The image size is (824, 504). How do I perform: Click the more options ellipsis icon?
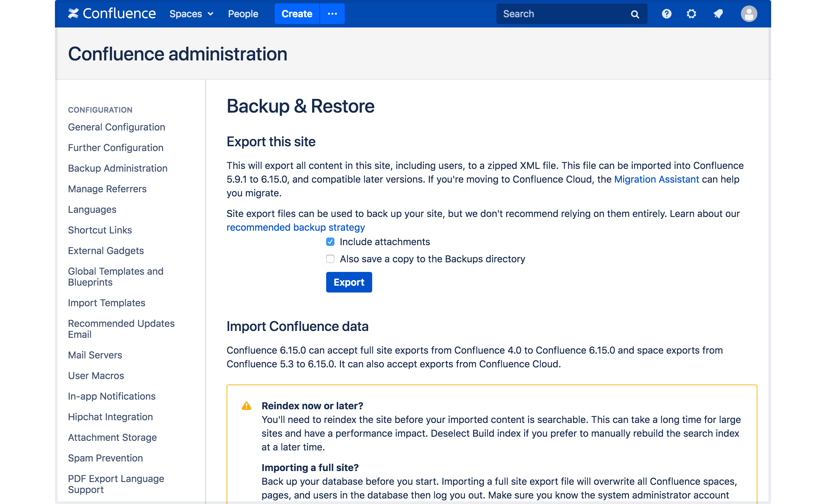coord(333,13)
